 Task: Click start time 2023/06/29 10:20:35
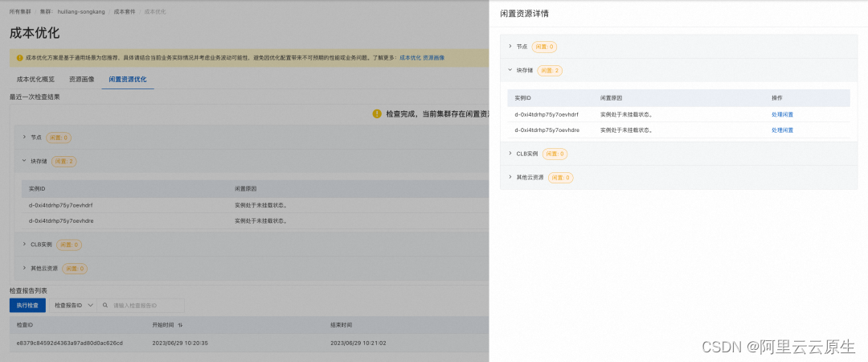pos(180,343)
